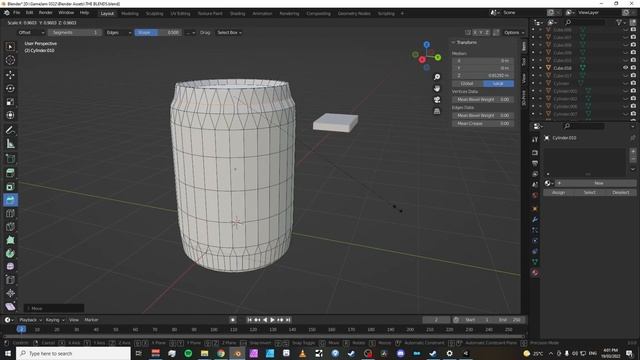Switch to the UV Editing workspace tab

click(180, 13)
